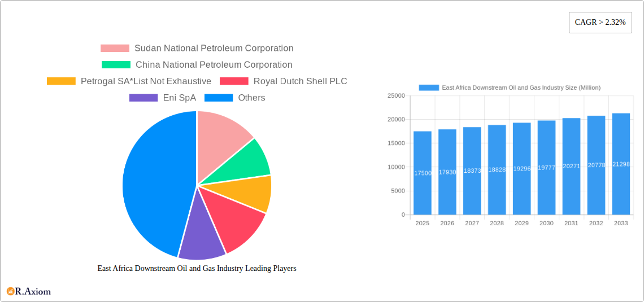Click Sudan National Petroleum Corporation legend label
644x302 pixels.
tap(214, 49)
